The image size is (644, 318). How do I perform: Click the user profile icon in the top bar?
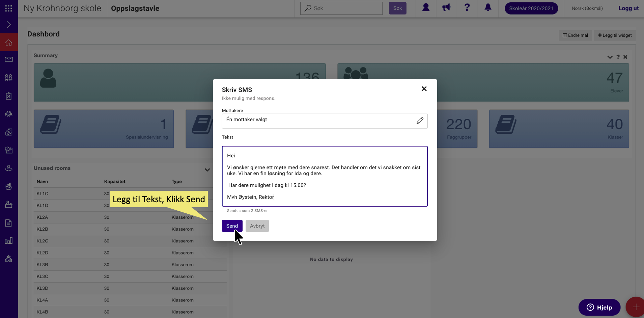[426, 8]
